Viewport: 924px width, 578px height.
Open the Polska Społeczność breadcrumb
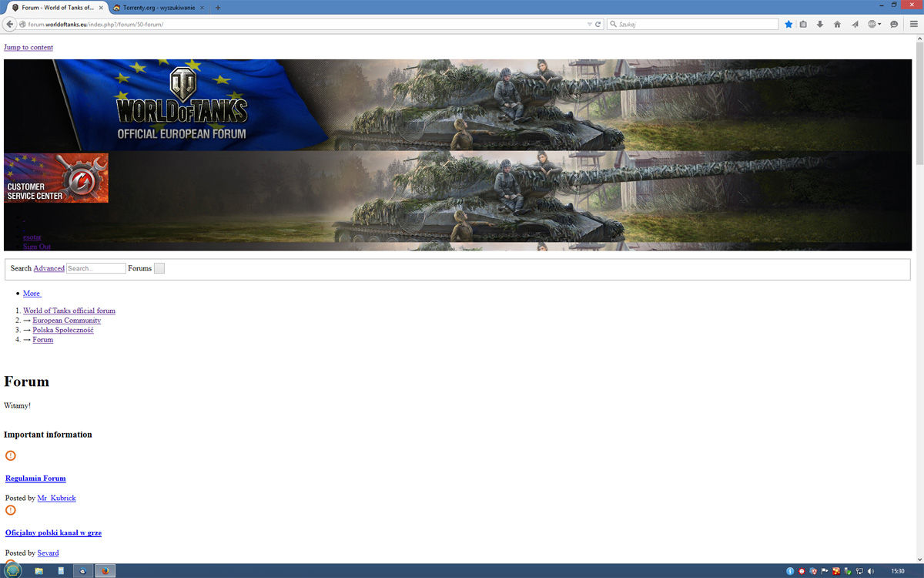(x=63, y=330)
